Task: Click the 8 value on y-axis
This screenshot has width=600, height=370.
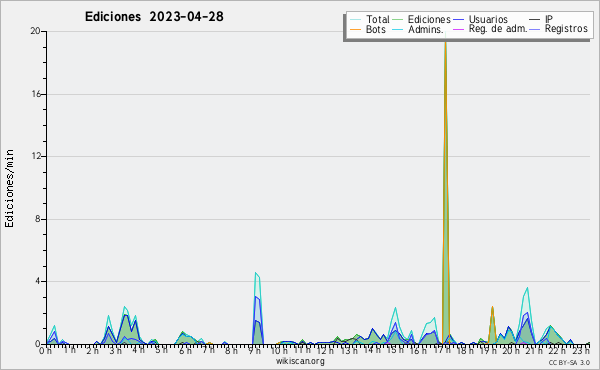Action: [38, 219]
